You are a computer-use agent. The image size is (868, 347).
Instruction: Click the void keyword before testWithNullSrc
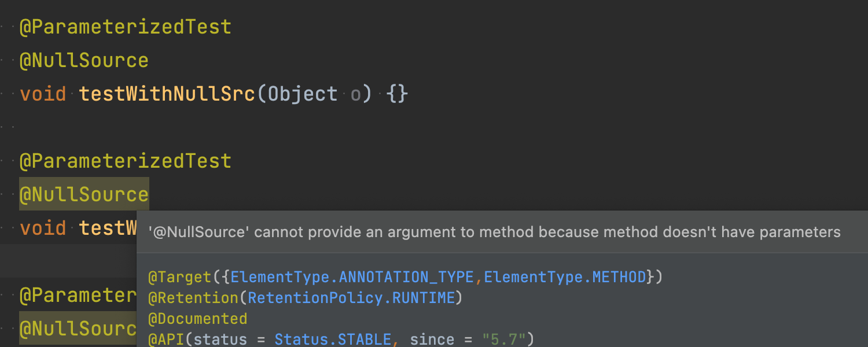click(x=43, y=94)
